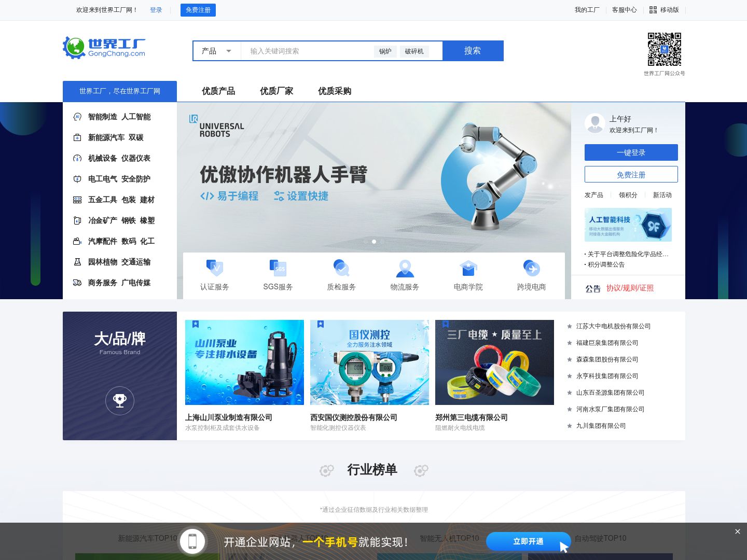This screenshot has width=747, height=560.
Task: Open 山川泵业 product image
Action: point(244,362)
